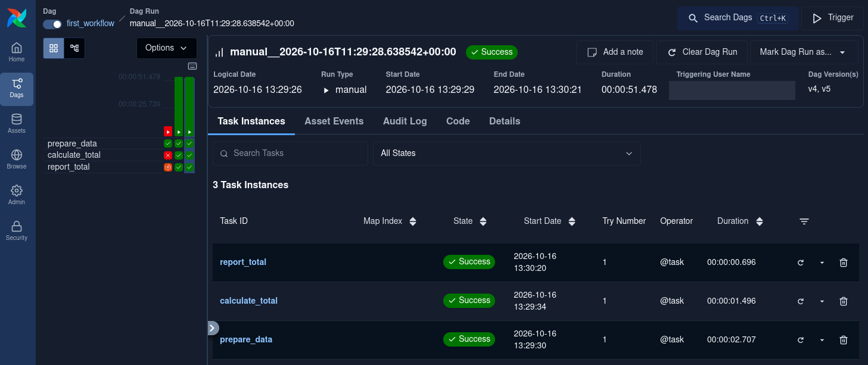Select the Task Instances tab
This screenshot has height=365, width=868.
click(251, 121)
